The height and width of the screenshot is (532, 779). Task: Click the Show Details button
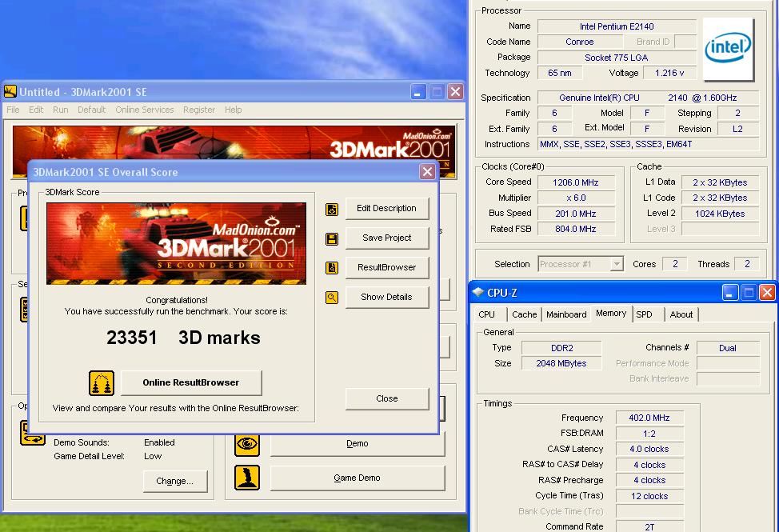click(x=386, y=297)
